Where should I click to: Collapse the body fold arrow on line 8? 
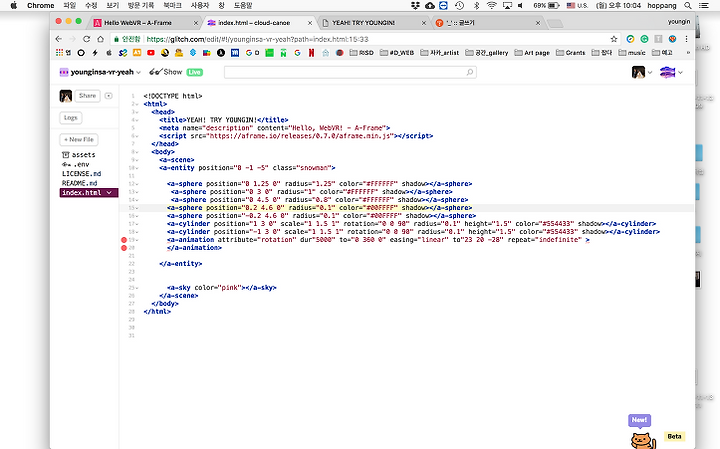pos(137,152)
